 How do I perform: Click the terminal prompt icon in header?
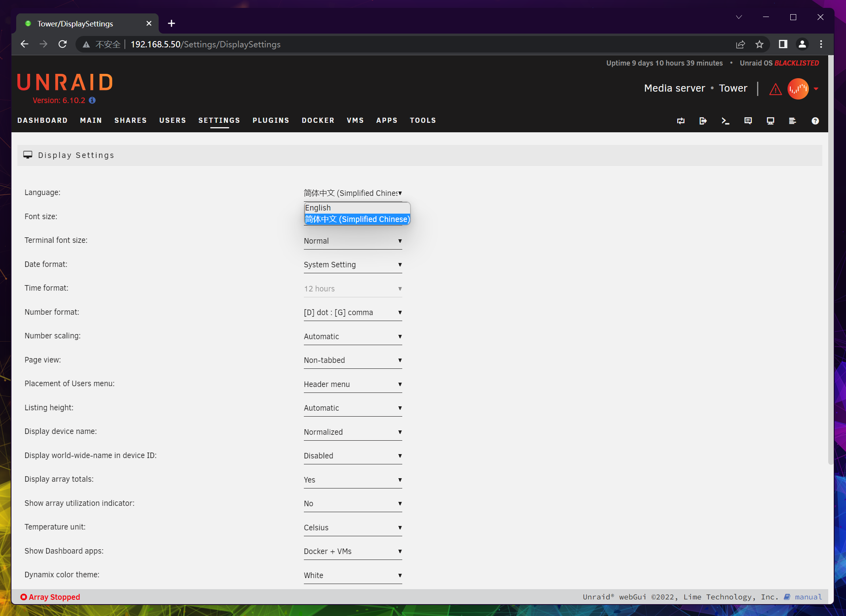(725, 121)
